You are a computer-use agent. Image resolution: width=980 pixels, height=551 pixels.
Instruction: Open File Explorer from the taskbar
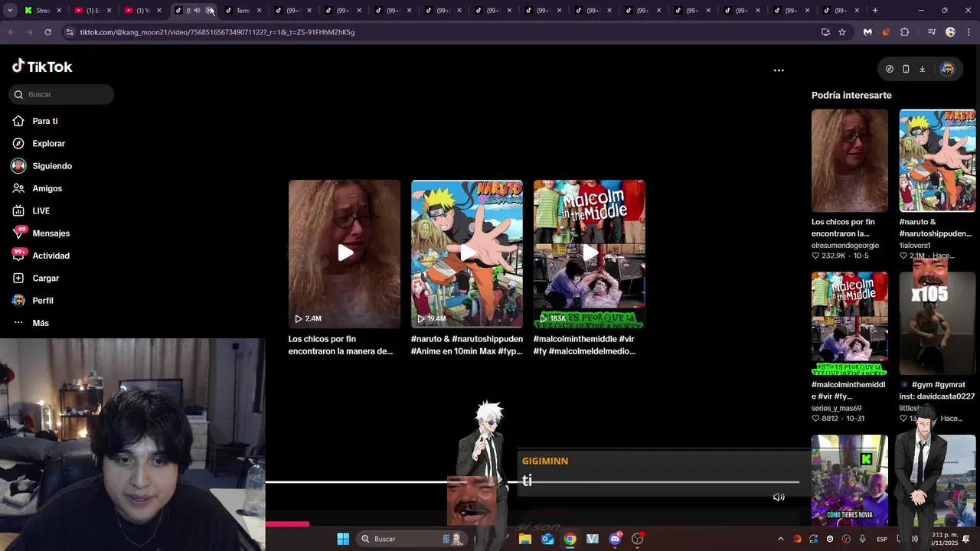pos(524,539)
